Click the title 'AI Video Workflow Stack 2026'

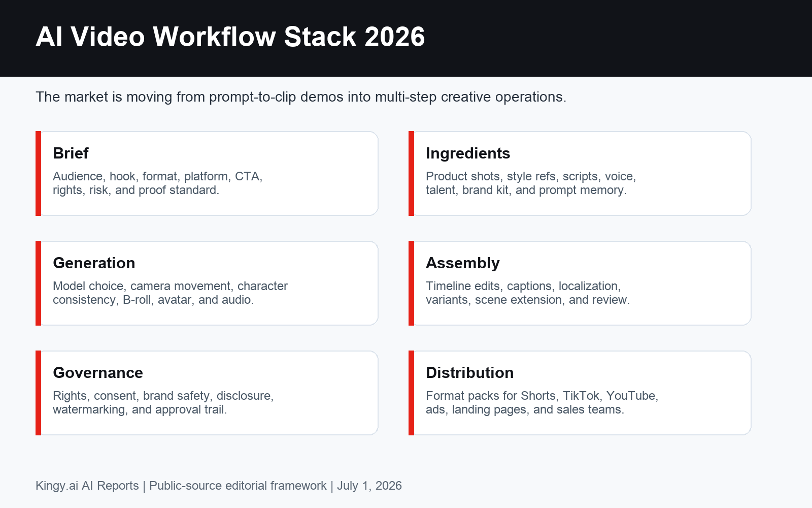(x=230, y=37)
